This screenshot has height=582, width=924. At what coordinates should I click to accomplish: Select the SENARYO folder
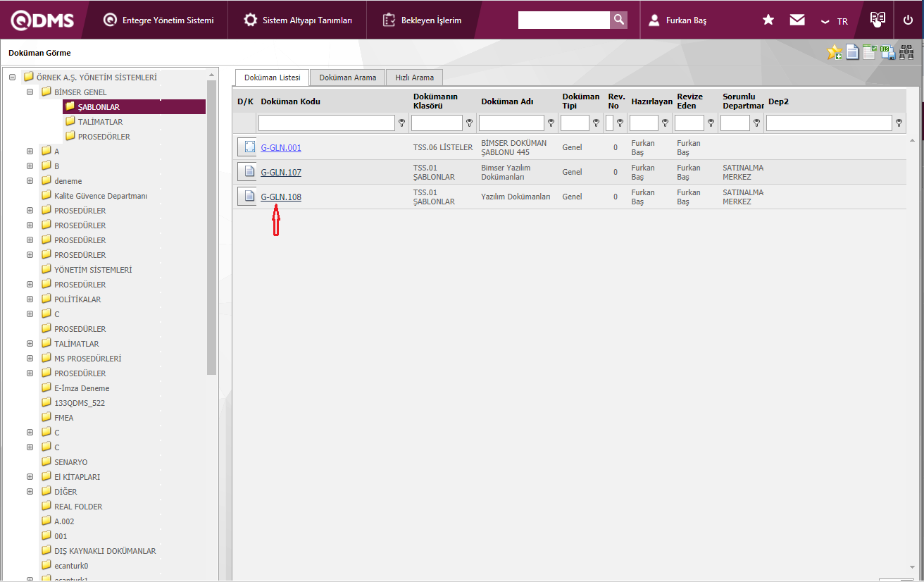point(71,462)
